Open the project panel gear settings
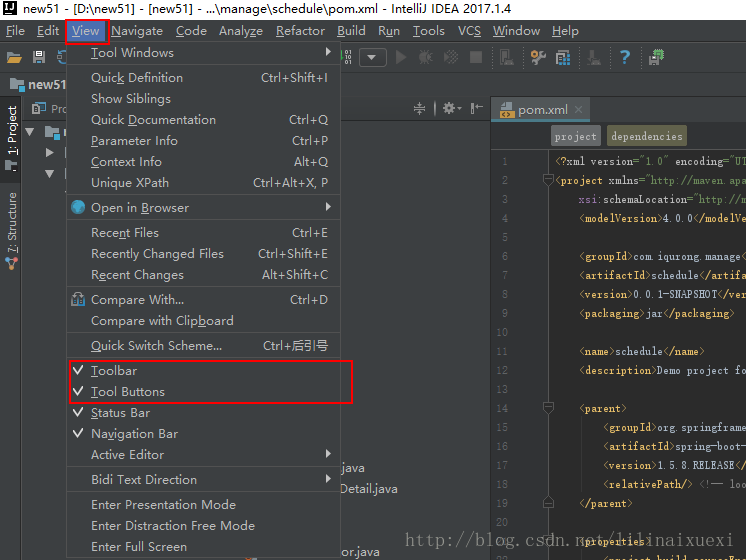 coord(452,108)
